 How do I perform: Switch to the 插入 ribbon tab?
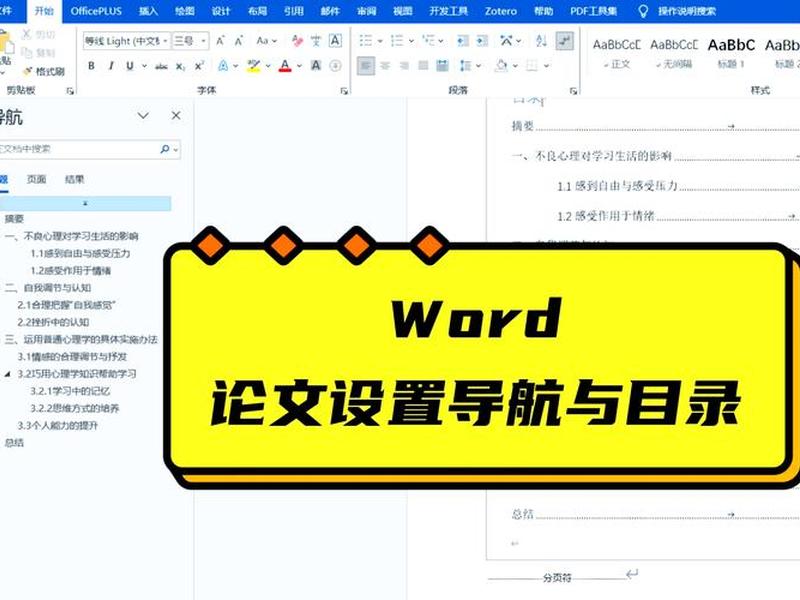pyautogui.click(x=148, y=11)
